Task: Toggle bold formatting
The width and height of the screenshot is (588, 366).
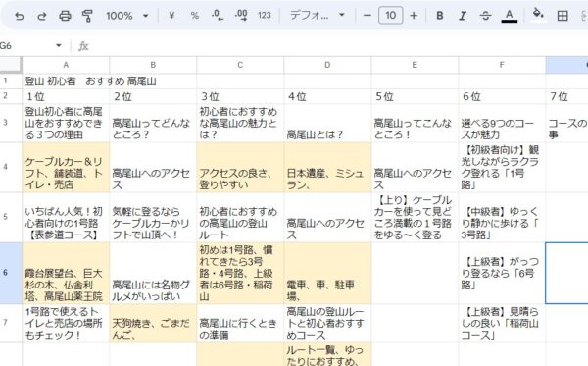Action: (x=440, y=16)
